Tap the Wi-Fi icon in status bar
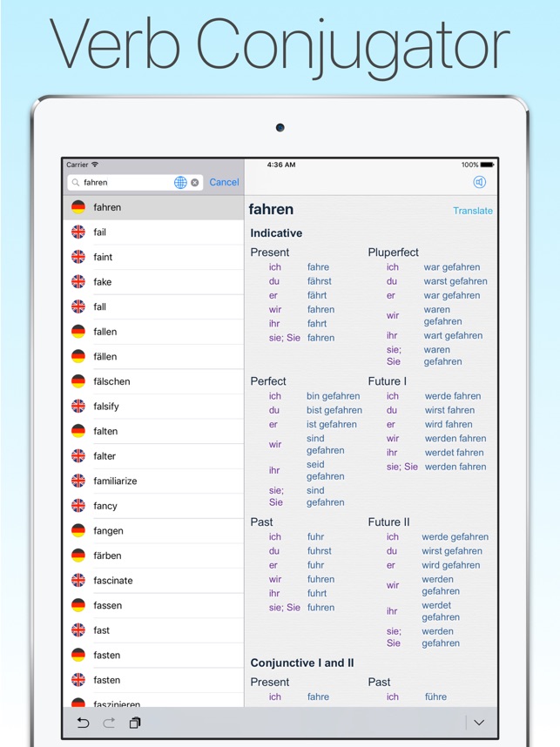The image size is (560, 747). (95, 165)
